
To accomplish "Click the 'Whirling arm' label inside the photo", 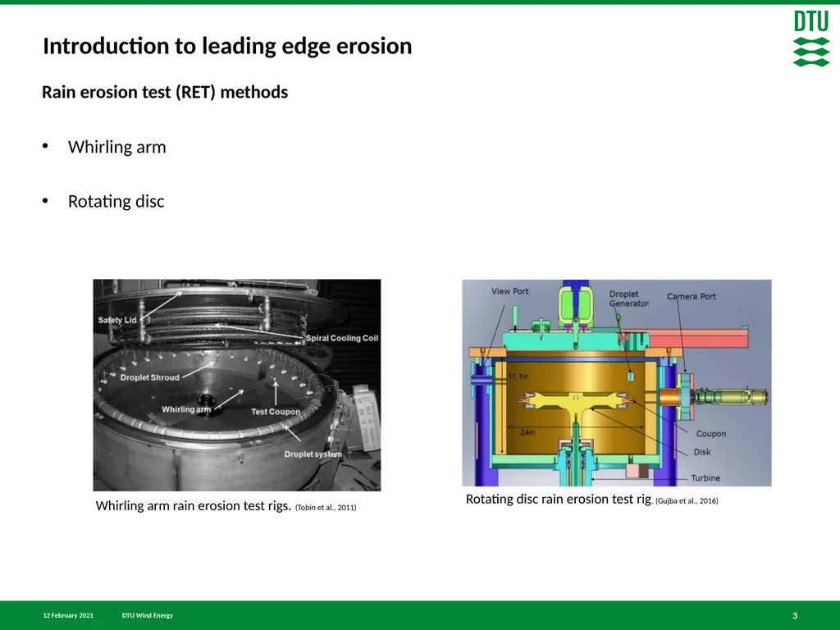I will tap(186, 409).
